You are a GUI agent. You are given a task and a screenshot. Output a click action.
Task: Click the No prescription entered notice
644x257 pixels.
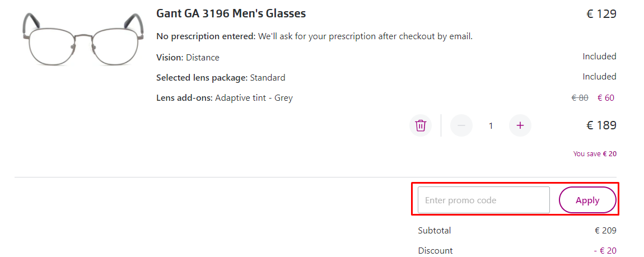314,36
